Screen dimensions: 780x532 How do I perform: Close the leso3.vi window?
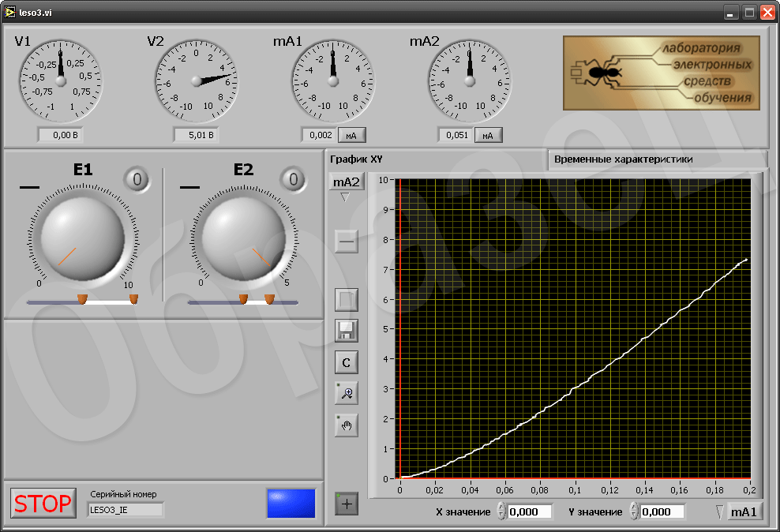point(767,13)
